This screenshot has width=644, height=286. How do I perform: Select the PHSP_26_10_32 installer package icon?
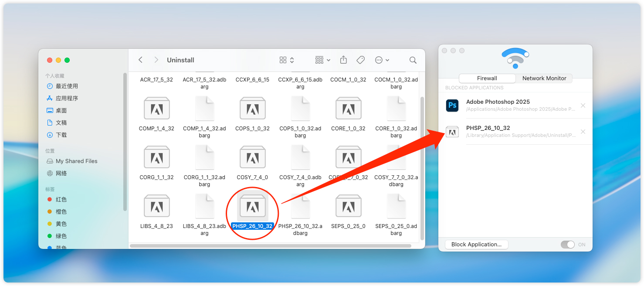pyautogui.click(x=252, y=206)
